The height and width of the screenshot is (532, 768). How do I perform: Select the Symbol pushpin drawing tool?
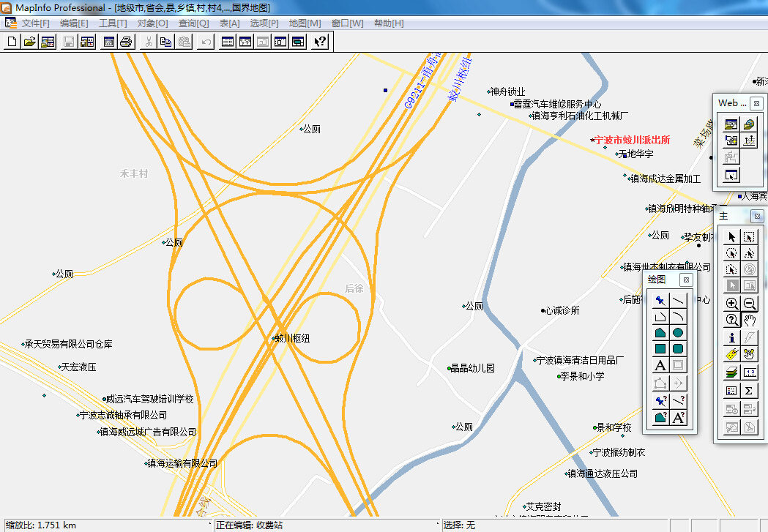(660, 300)
